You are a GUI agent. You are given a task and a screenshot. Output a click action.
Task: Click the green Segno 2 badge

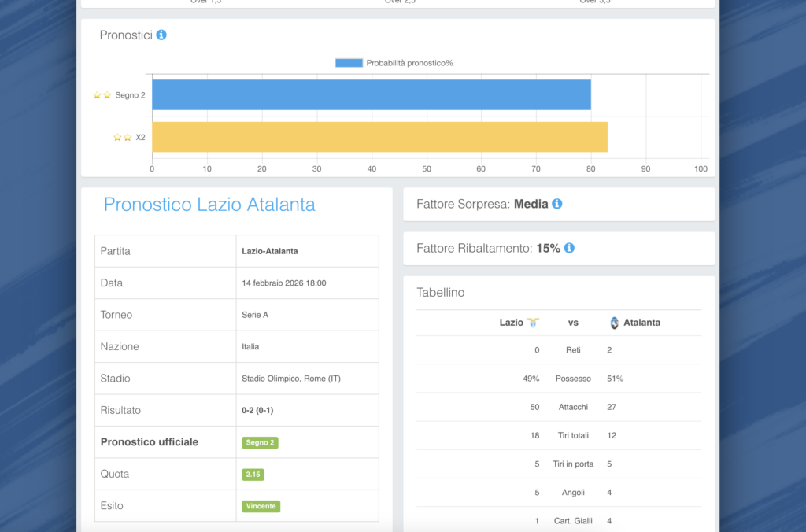pos(260,443)
